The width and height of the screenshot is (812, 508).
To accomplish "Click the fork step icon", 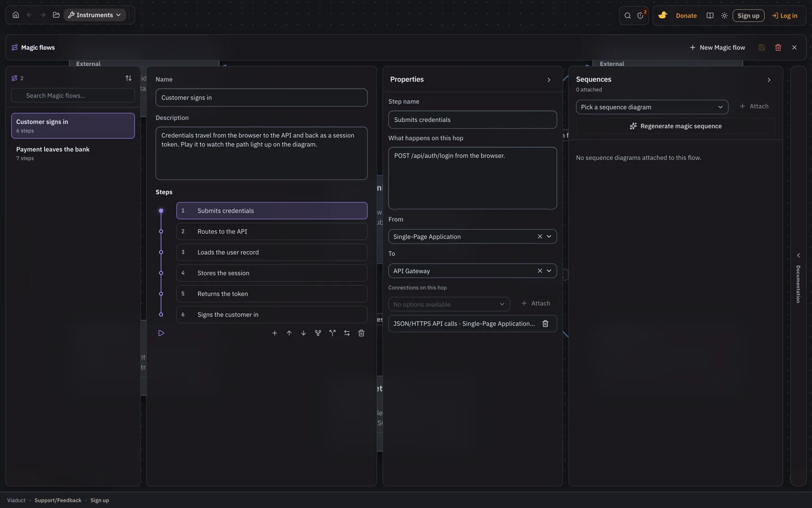I will (318, 333).
